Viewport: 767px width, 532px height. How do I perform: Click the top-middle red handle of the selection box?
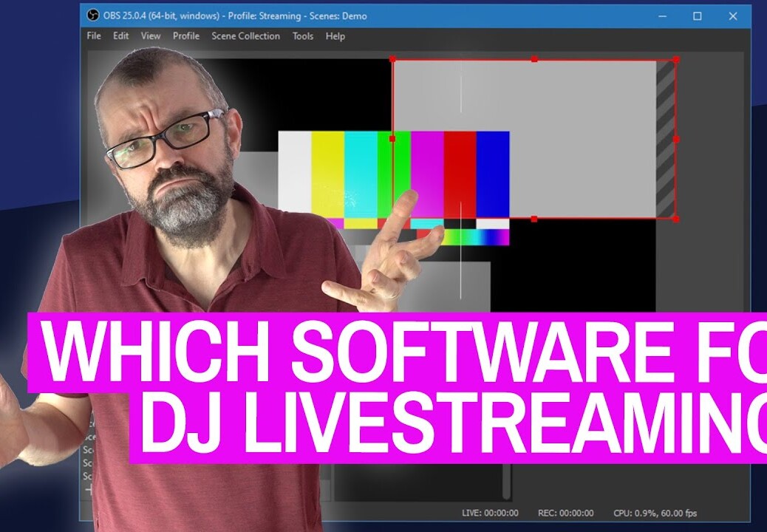(534, 59)
